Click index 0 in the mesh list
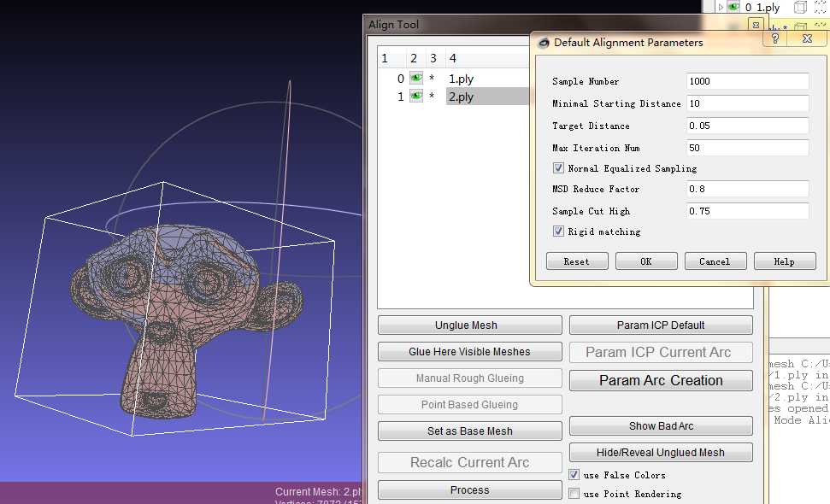The width and height of the screenshot is (830, 504). point(401,79)
